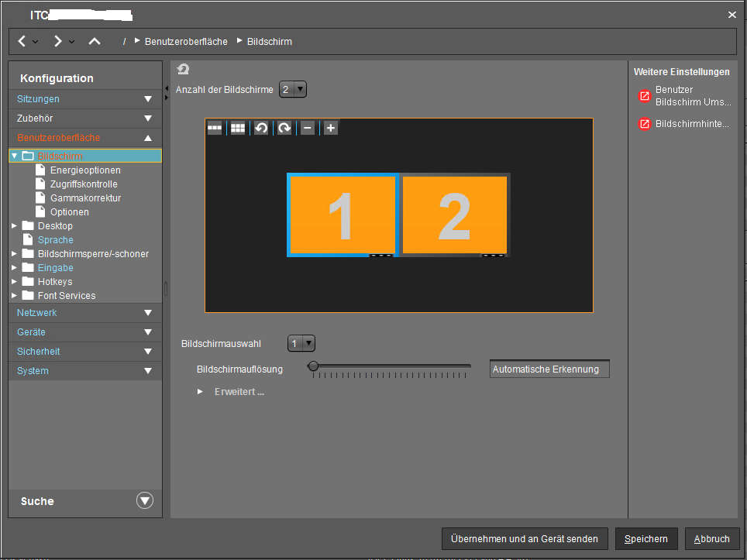Expand the Netzwerk configuration section
This screenshot has height=560, width=747.
click(85, 313)
